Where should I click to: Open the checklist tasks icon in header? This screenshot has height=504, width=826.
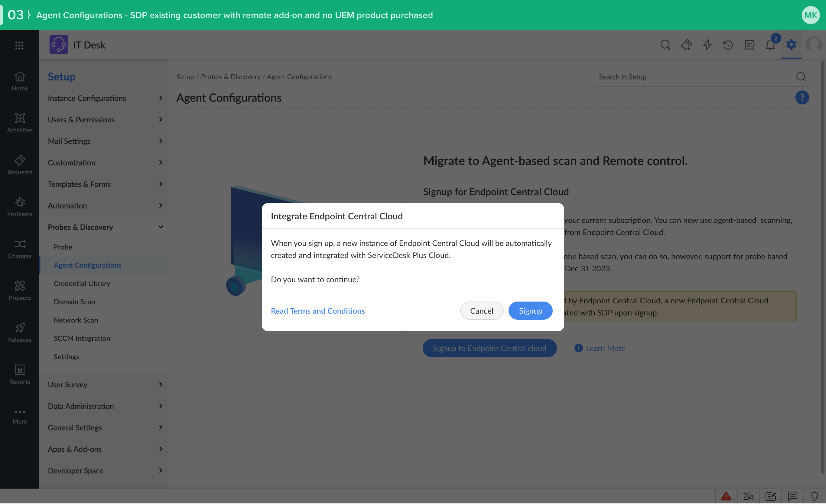click(750, 45)
